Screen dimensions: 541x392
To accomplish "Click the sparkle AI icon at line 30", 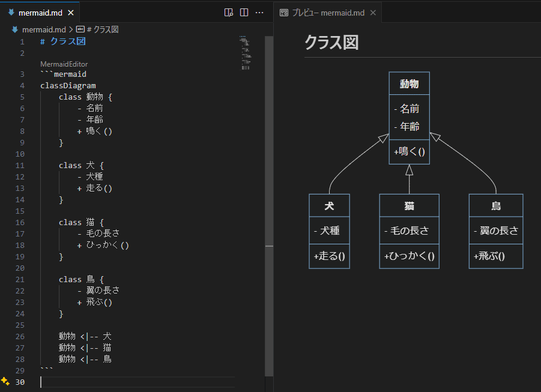I will pos(5,381).
